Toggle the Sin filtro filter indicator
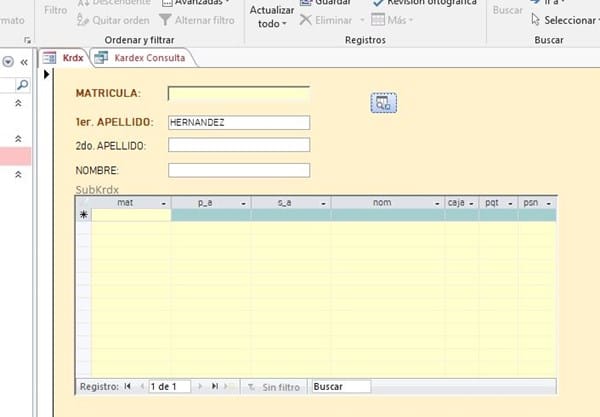This screenshot has height=417, width=600. [274, 386]
